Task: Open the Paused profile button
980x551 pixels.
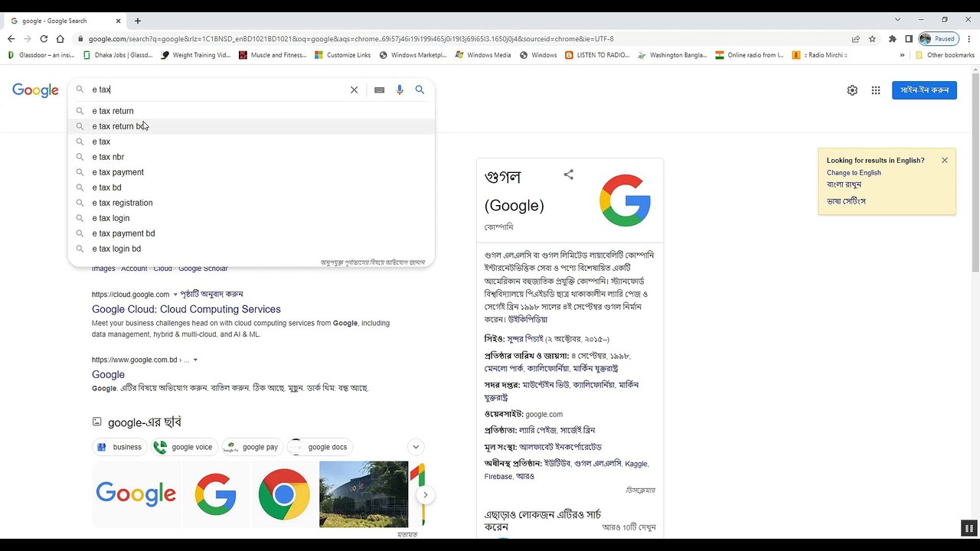Action: 938,39
